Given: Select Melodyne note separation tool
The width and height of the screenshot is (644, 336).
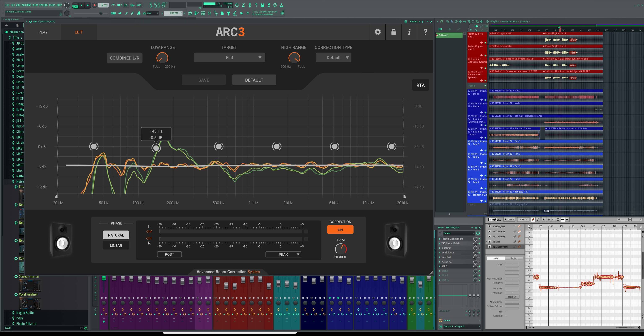Looking at the screenshot, I should click(x=567, y=219).
